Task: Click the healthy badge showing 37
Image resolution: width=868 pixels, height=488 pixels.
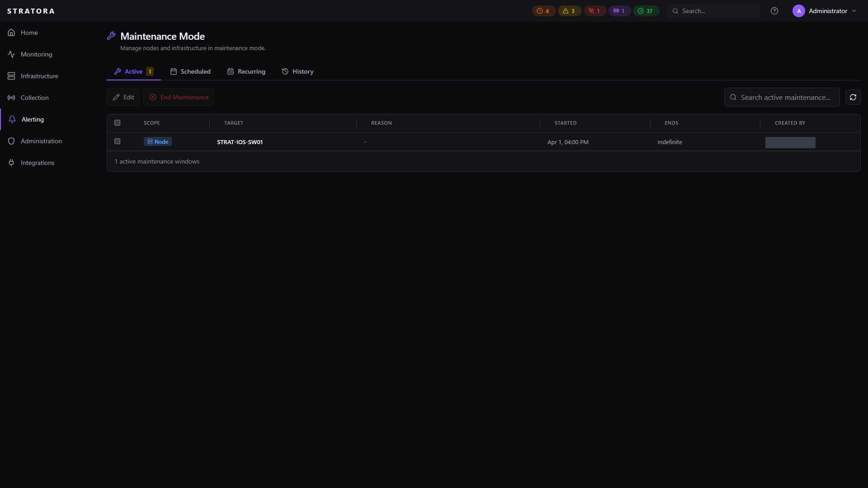Action: [x=646, y=11]
